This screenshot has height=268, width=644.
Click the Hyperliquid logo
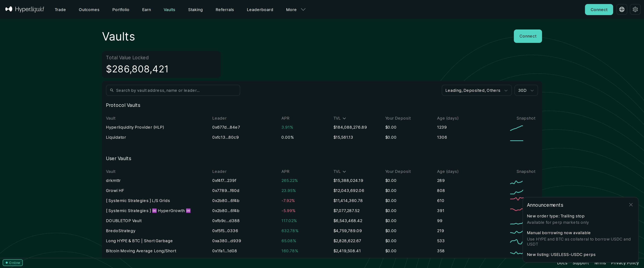(x=24, y=9)
